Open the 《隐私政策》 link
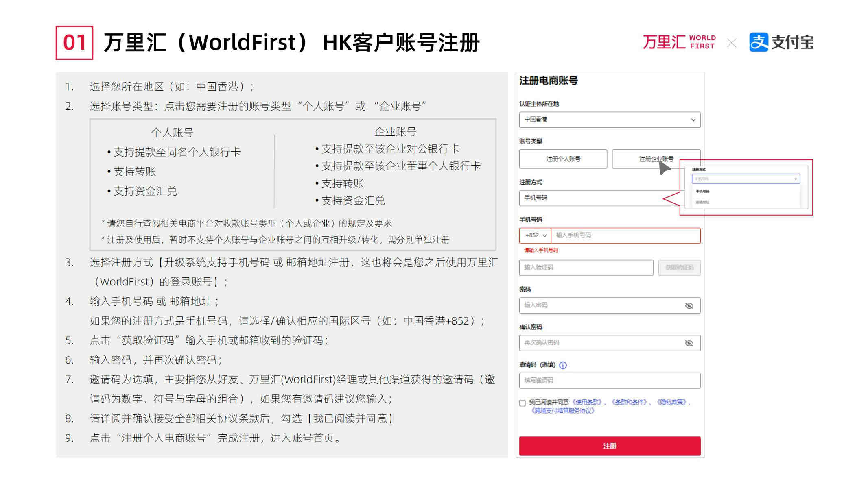This screenshot has width=868, height=488. (671, 402)
